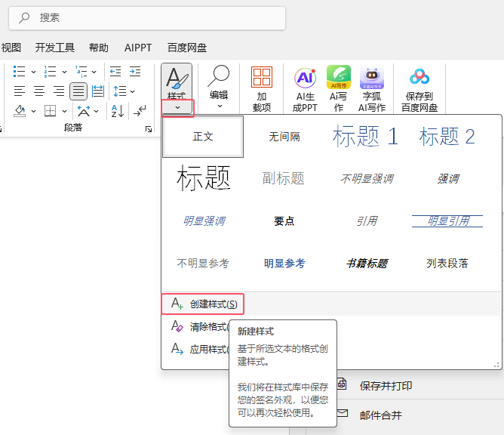Viewport: 504px width, 435px height.
Task: Pick the 不明显强调 style
Action: [367, 179]
